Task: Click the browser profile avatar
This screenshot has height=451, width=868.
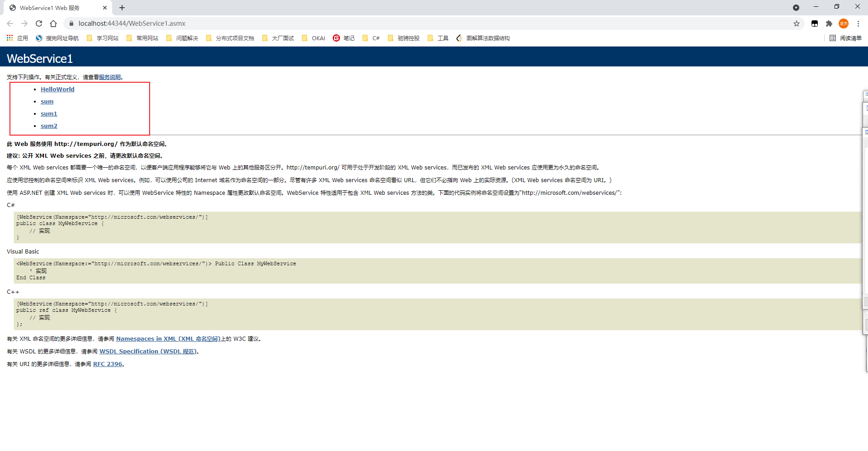Action: [x=844, y=23]
